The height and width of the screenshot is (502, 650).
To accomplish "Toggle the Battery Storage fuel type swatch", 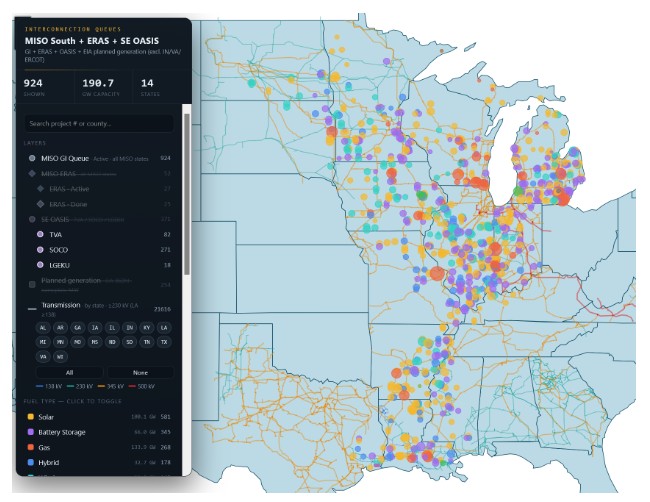I will pos(31,432).
